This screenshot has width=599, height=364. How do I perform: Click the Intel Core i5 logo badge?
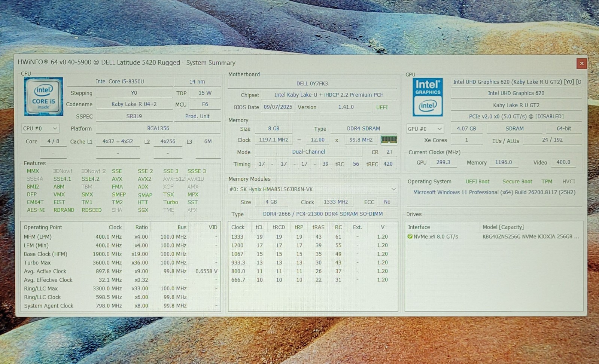point(43,97)
